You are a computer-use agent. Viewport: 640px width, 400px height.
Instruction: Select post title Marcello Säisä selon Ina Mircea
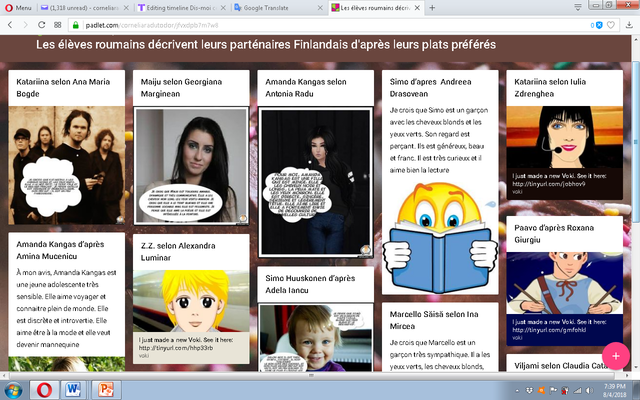click(434, 320)
